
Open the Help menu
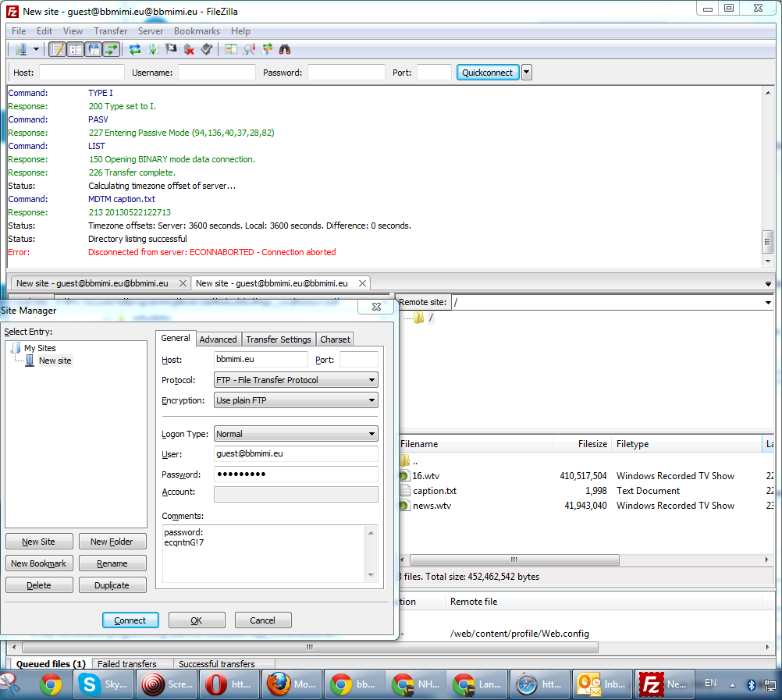click(x=240, y=31)
